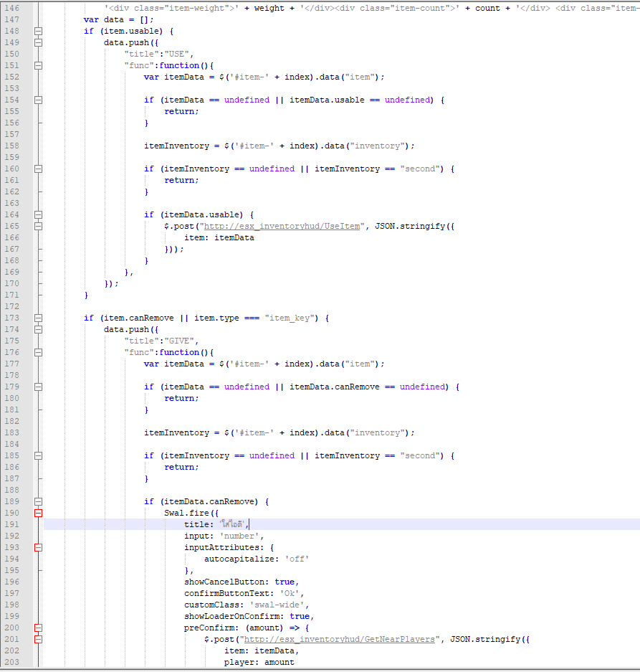This screenshot has height=672, width=640.
Task: Place cursor on "item_key" string
Action: [x=291, y=318]
